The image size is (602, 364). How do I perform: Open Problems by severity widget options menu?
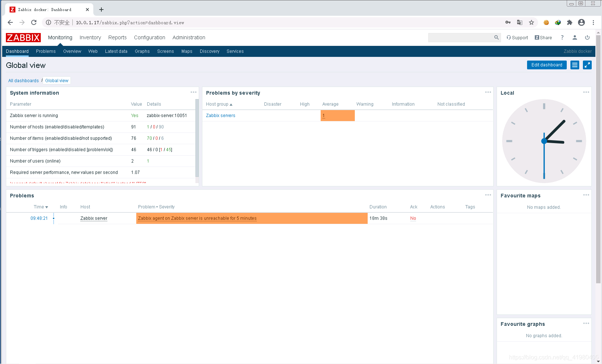tap(488, 92)
